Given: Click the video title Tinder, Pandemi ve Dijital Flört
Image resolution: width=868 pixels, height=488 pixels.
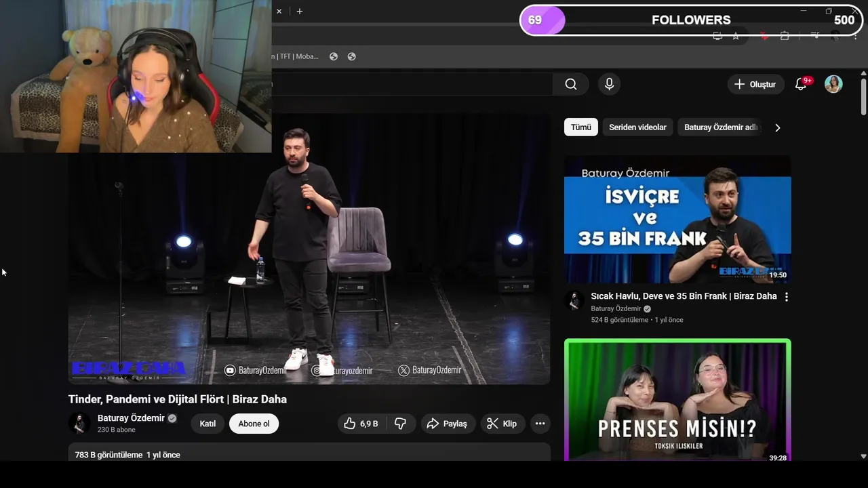Looking at the screenshot, I should point(178,399).
